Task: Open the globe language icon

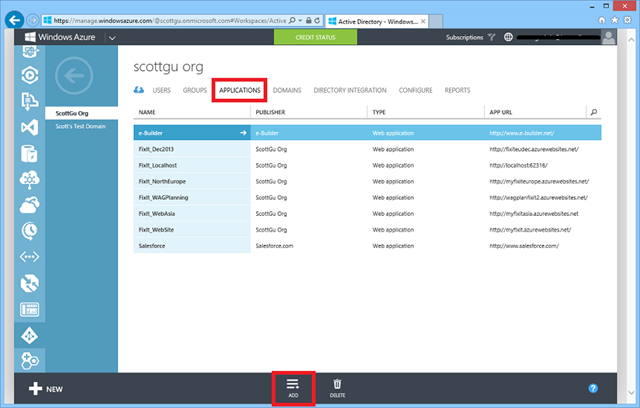Action: [x=508, y=37]
